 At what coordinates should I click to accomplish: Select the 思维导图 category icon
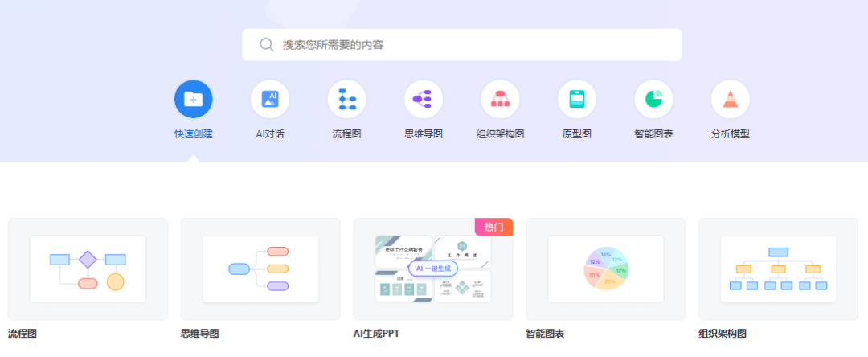[x=424, y=100]
